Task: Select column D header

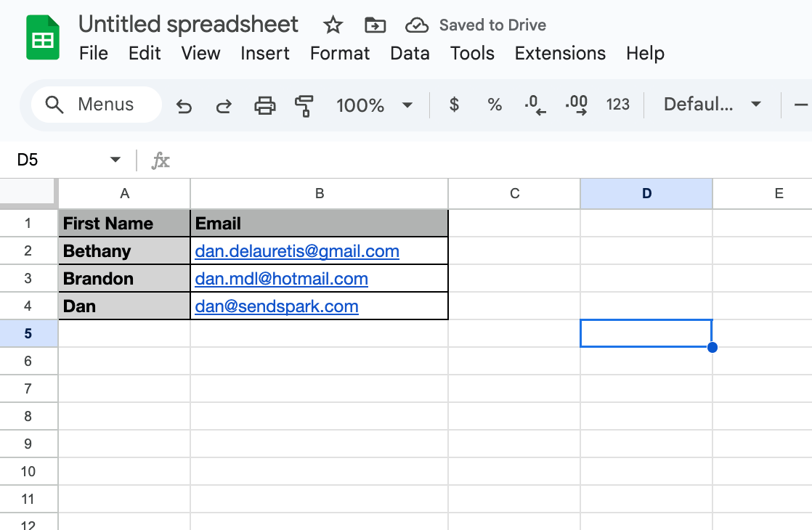Action: tap(646, 194)
